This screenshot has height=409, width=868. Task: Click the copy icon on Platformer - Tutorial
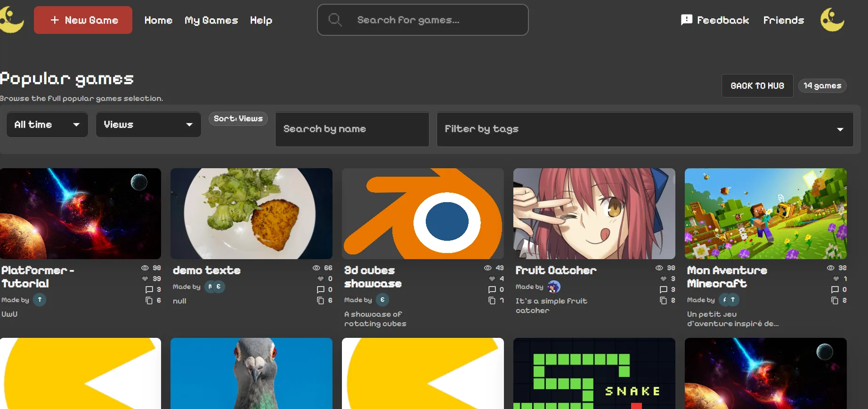(x=149, y=300)
